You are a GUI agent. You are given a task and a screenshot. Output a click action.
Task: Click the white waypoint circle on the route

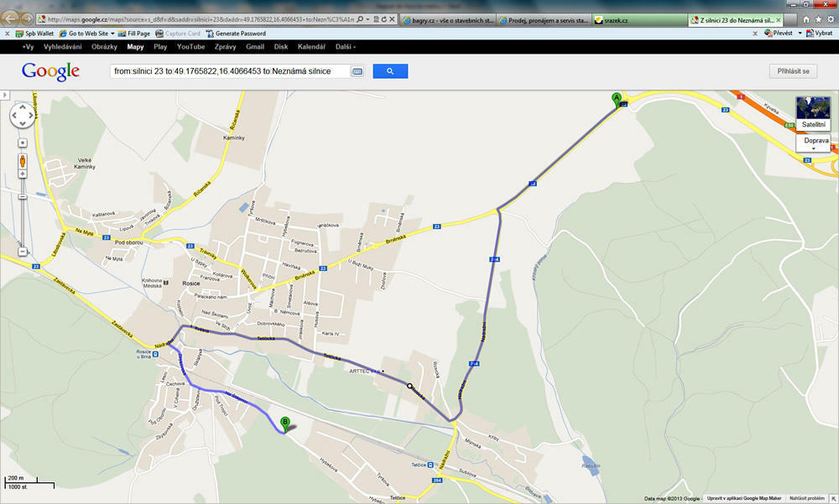click(409, 386)
